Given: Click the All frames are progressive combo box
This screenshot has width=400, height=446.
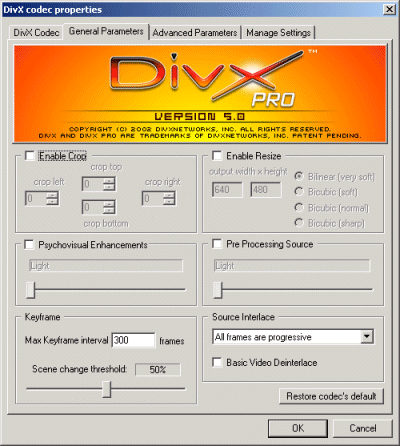Looking at the screenshot, I should click(x=293, y=337).
